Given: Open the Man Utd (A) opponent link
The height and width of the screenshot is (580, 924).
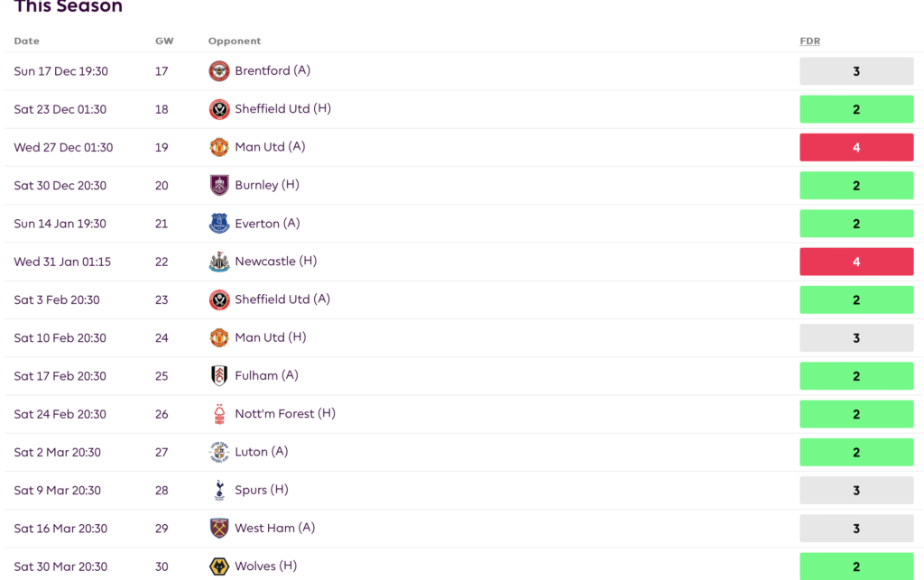Looking at the screenshot, I should 270,147.
